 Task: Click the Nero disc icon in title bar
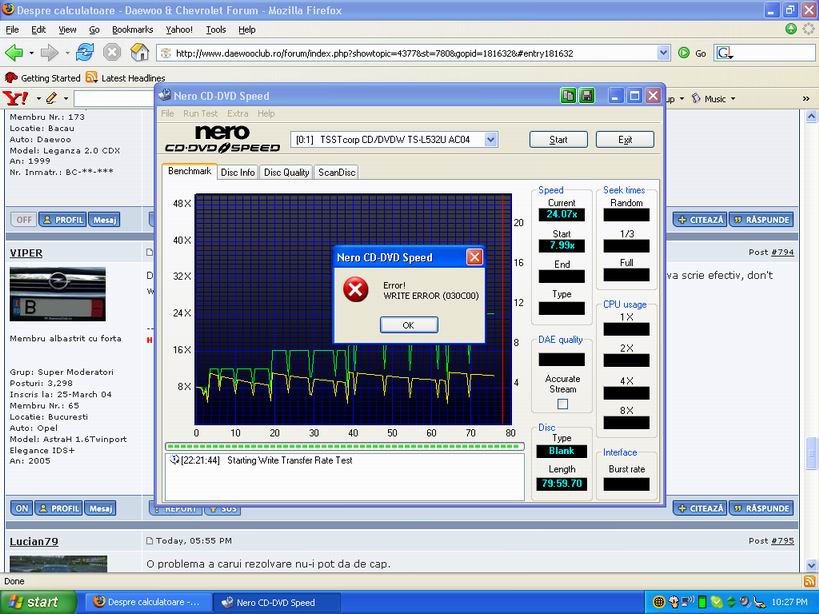(x=165, y=95)
